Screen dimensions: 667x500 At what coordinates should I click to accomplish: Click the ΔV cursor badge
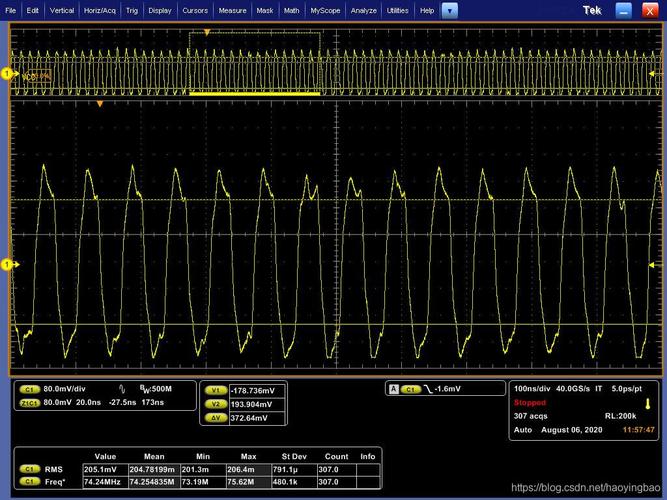[216, 418]
